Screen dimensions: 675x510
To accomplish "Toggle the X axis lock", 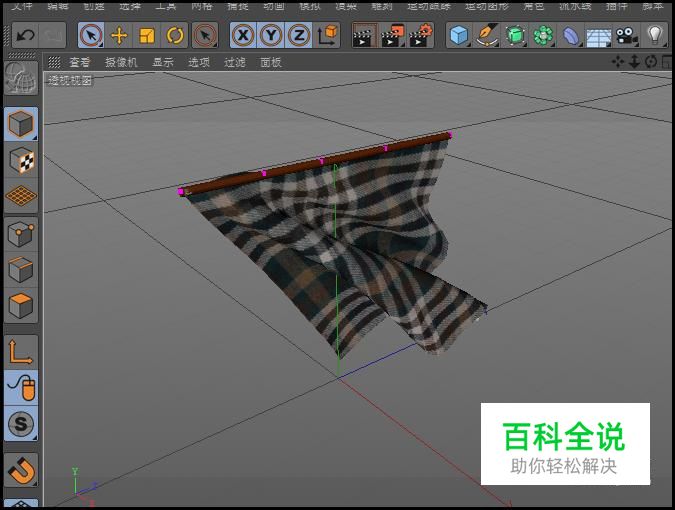I will coord(244,35).
